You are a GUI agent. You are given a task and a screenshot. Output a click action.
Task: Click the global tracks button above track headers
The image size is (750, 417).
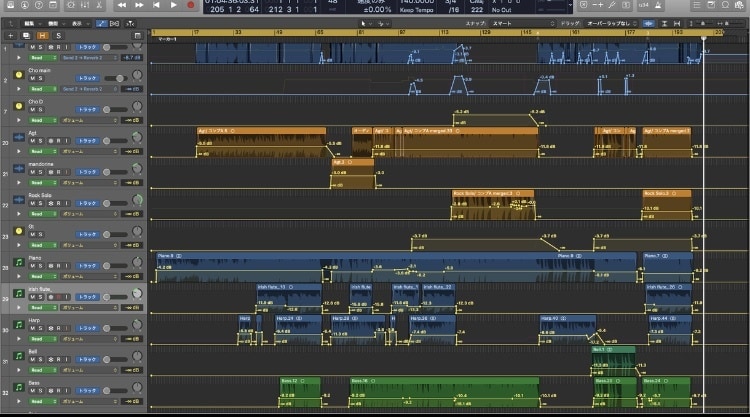[137, 36]
